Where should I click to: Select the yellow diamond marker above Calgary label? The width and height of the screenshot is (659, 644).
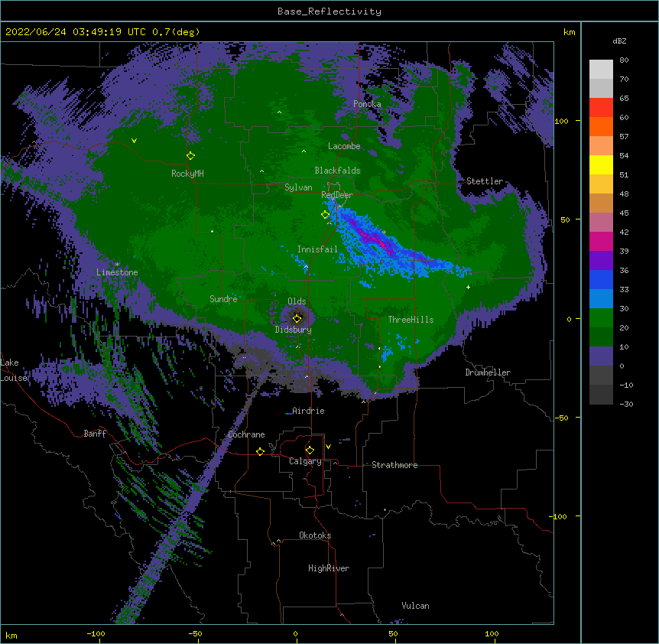(310, 450)
